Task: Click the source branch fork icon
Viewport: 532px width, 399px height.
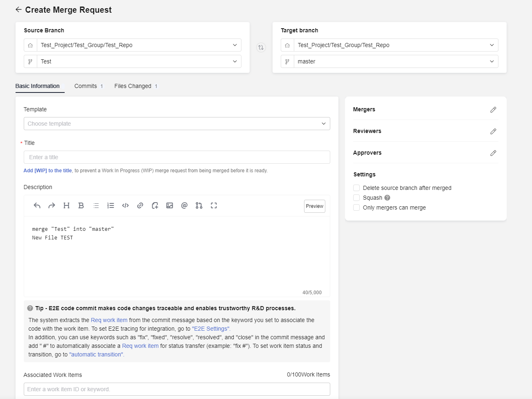Action: point(30,62)
